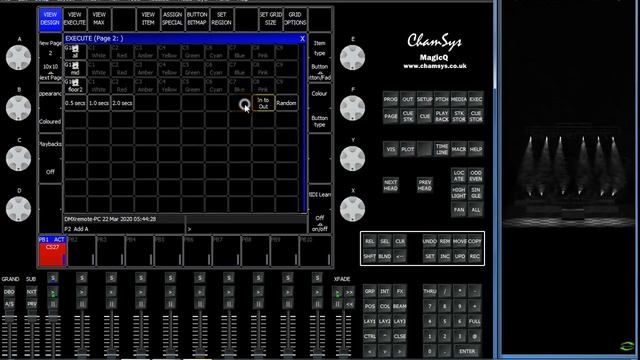Click the '0.5 secs' execute cell
This screenshot has height=360, width=640.
[75, 103]
